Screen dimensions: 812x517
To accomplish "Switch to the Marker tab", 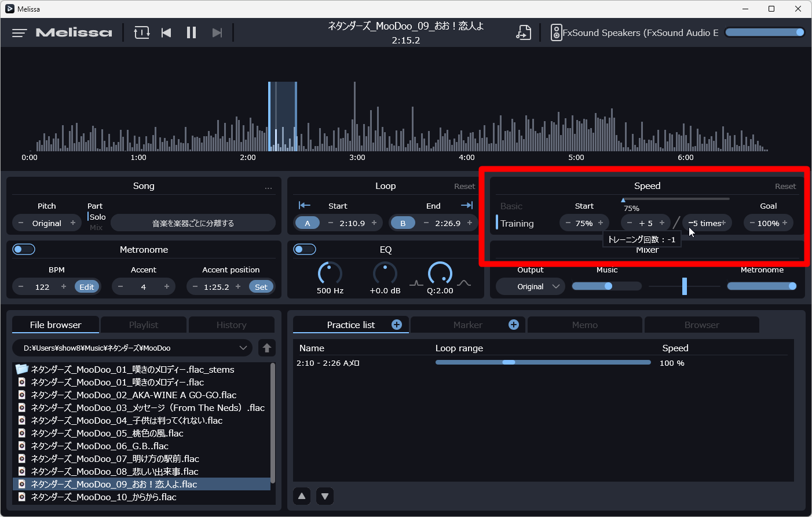I will pos(468,325).
